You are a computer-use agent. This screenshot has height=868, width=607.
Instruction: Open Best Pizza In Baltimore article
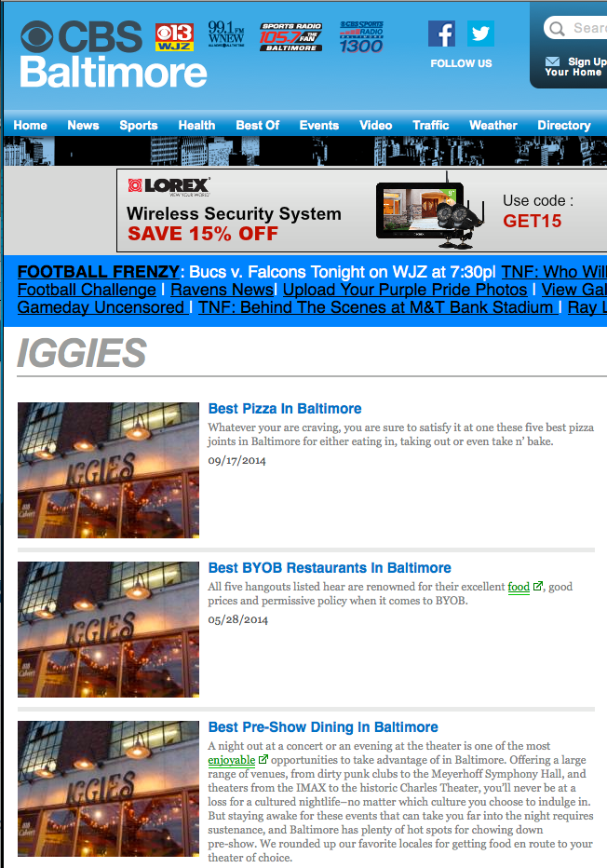(284, 409)
